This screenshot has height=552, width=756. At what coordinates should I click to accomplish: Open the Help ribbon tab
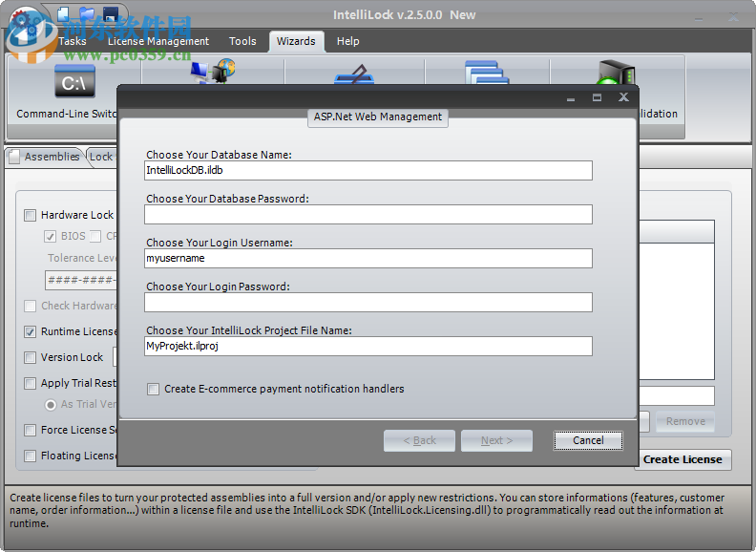(x=347, y=41)
